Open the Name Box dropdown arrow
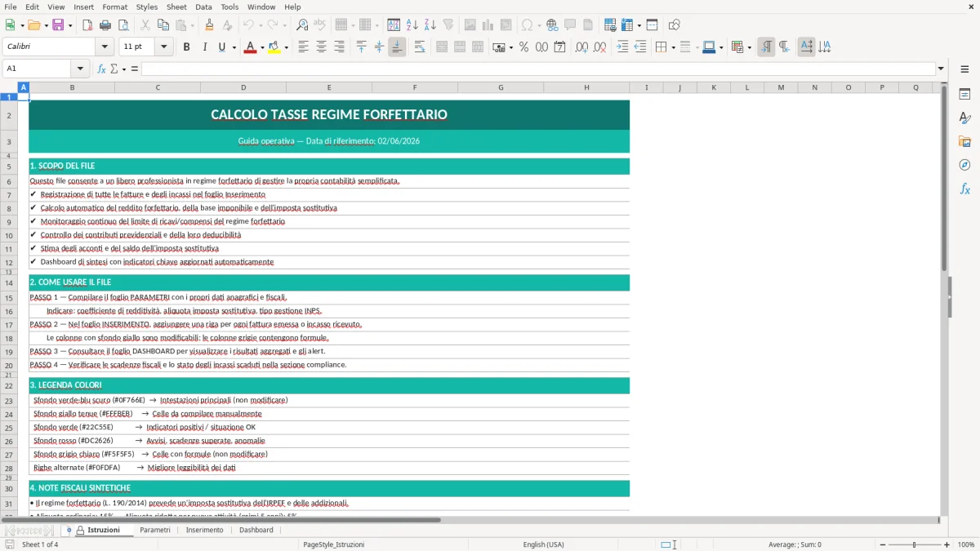The height and width of the screenshot is (551, 980). tap(80, 69)
